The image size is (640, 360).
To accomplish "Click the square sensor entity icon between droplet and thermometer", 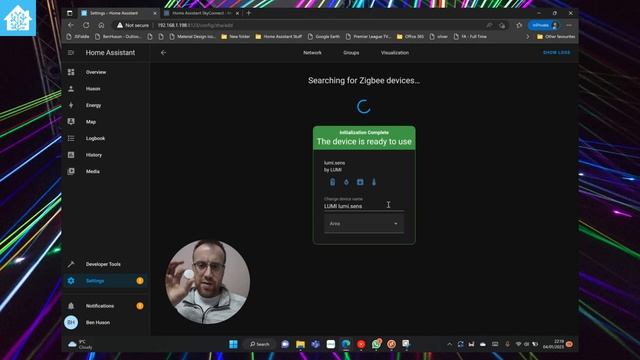I will (x=360, y=182).
